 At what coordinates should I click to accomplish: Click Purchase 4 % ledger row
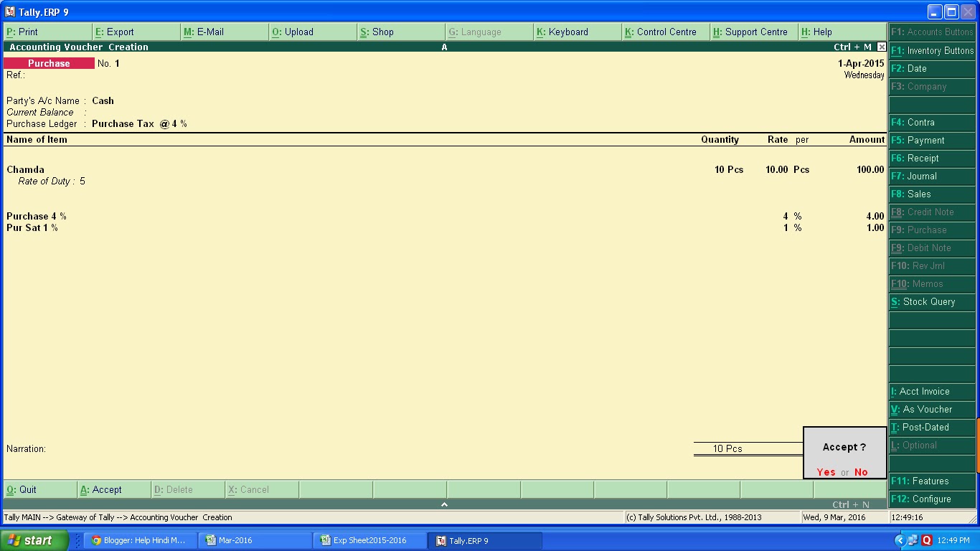[445, 216]
